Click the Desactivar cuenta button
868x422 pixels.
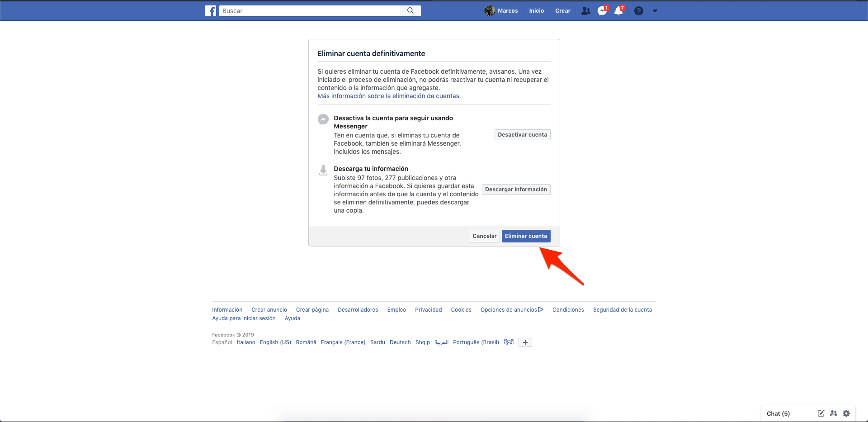522,135
